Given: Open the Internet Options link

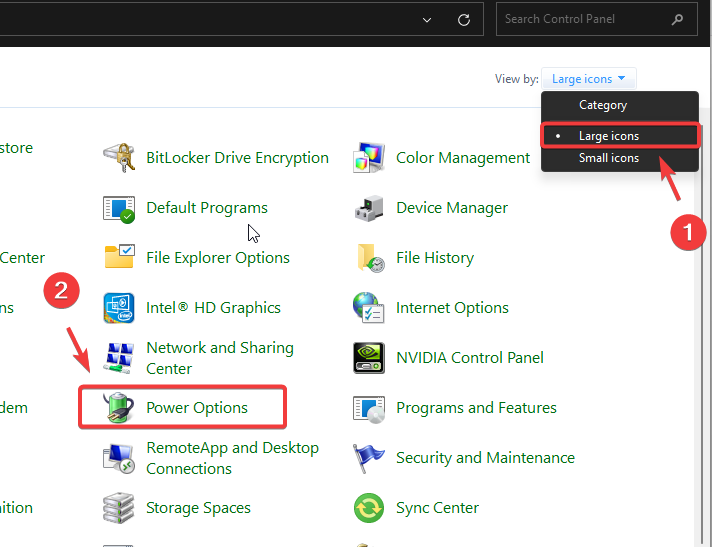Looking at the screenshot, I should click(x=452, y=308).
